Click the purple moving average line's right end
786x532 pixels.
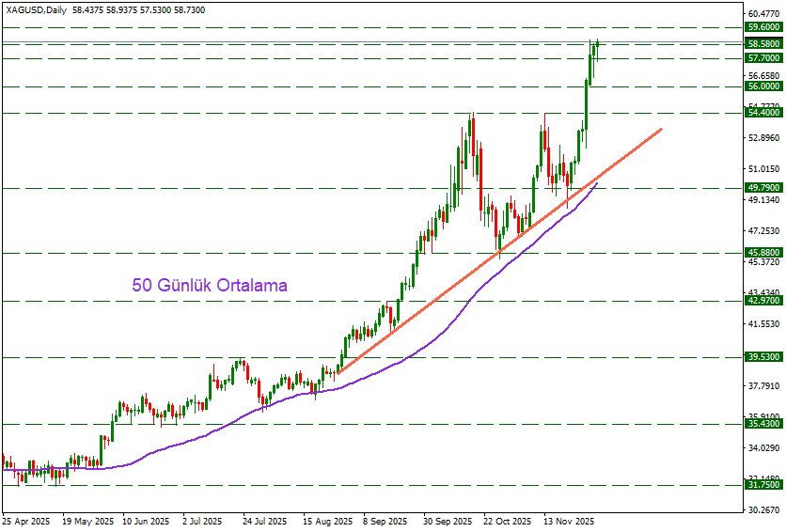coord(596,184)
